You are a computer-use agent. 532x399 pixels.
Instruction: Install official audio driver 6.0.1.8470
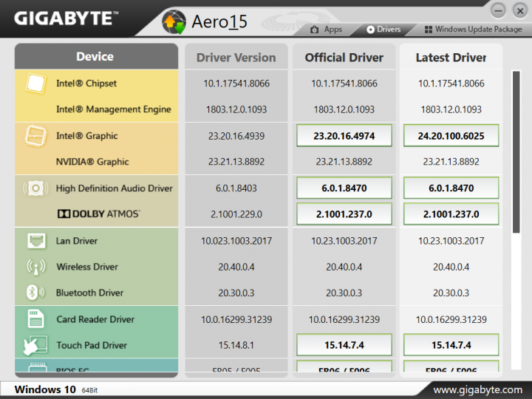coord(344,188)
